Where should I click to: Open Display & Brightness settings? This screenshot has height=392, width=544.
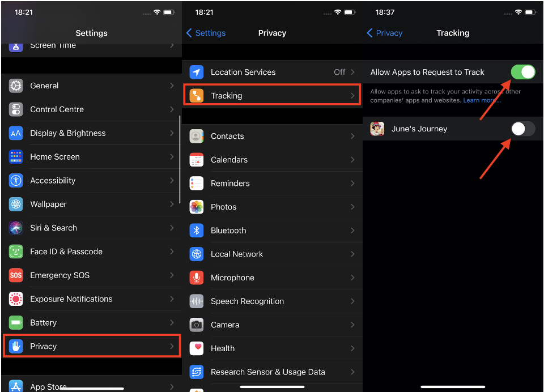tap(68, 133)
